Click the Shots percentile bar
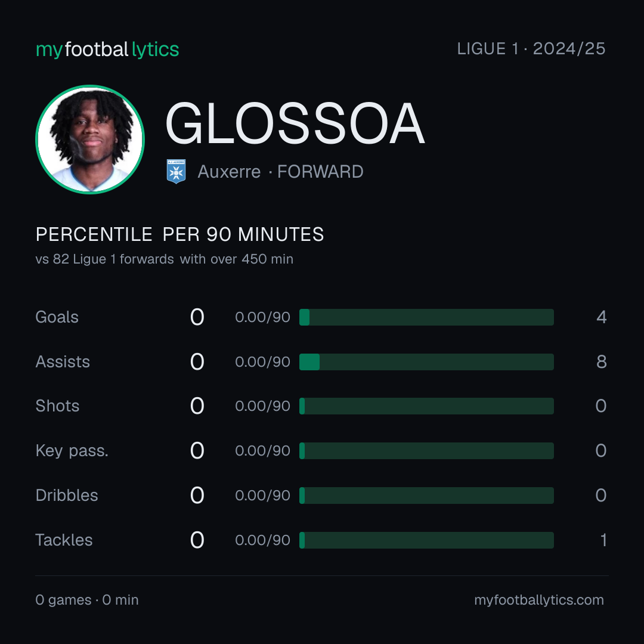Screen dimensions: 644x644 [426, 406]
